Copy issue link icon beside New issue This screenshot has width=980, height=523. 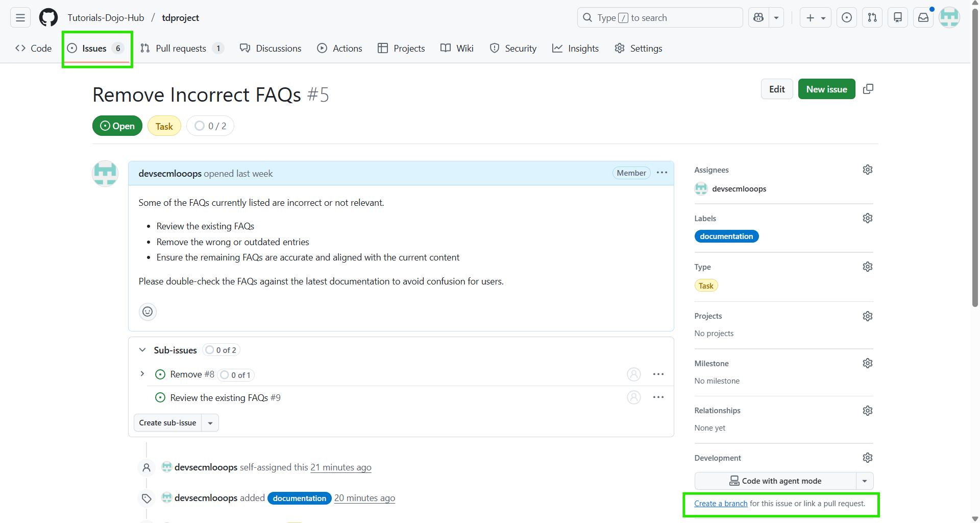tap(868, 88)
